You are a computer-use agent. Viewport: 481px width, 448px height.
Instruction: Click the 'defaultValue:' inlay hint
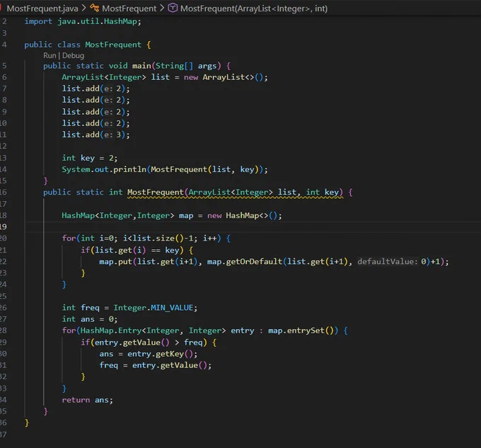(x=388, y=262)
